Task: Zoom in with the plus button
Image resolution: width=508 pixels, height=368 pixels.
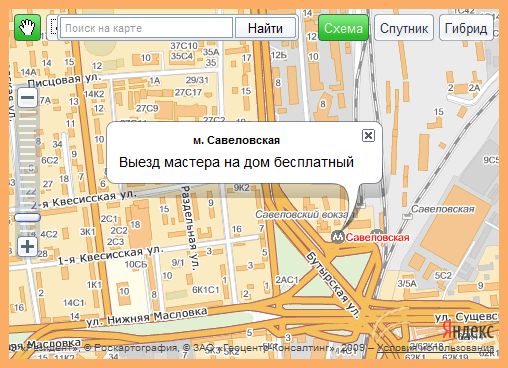Action: coord(27,247)
